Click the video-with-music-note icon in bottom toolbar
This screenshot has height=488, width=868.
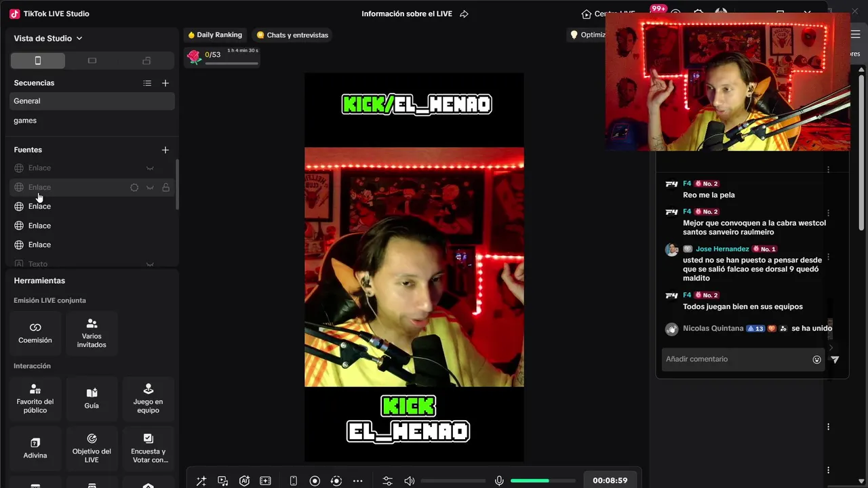point(223,481)
